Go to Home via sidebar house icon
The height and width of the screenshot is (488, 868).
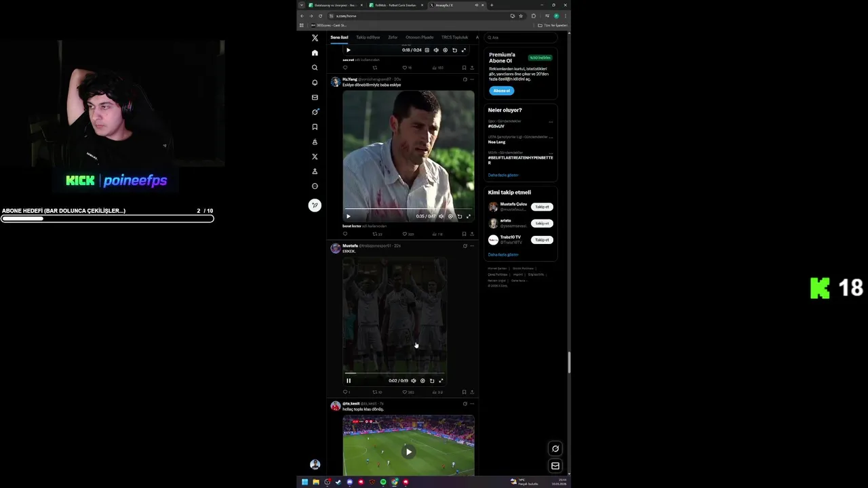(x=315, y=53)
